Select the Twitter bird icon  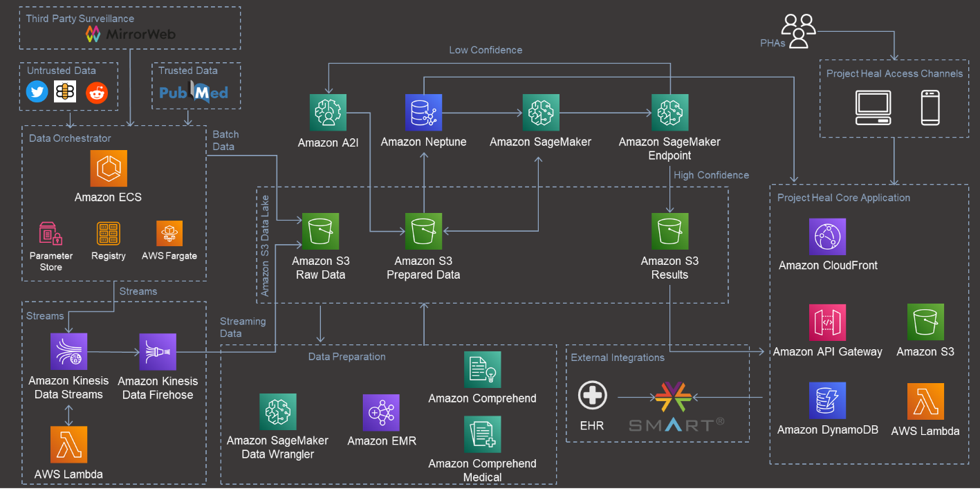[37, 92]
